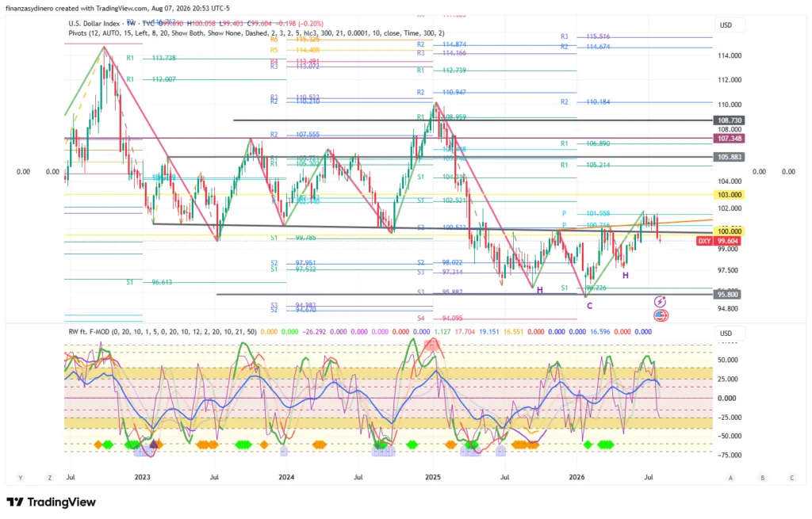The width and height of the screenshot is (812, 519).
Task: Click the purple C wave label below the low
Action: coord(589,306)
